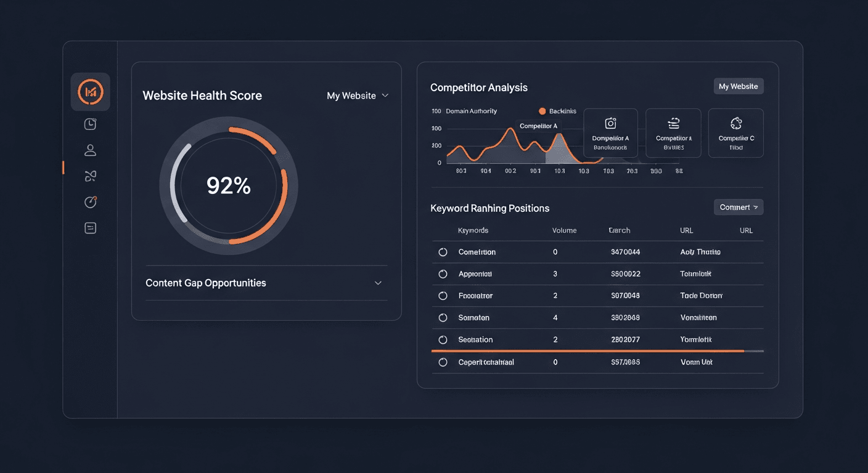Click the orange analytics logo icon in sidebar
The image size is (868, 473).
(91, 92)
